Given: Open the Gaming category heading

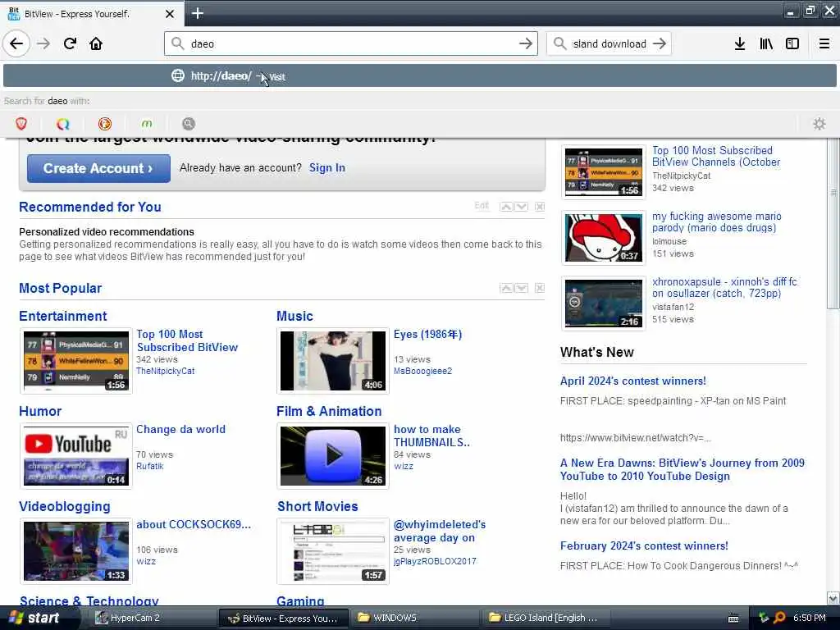Looking at the screenshot, I should coord(300,600).
